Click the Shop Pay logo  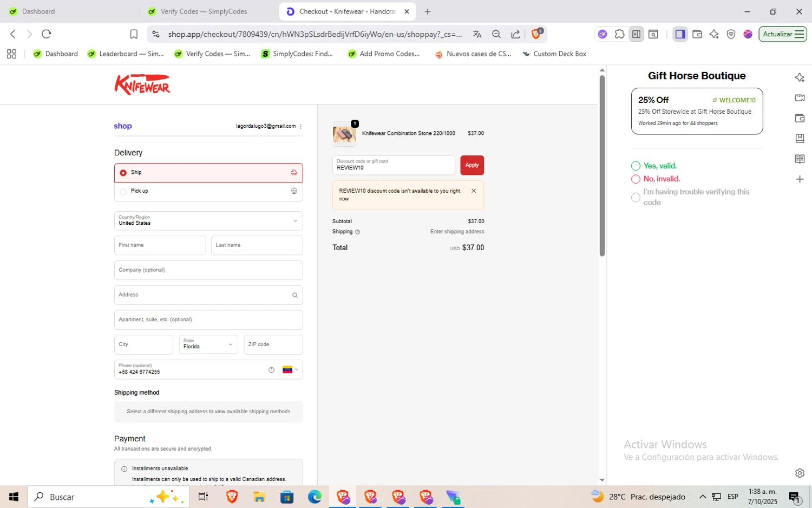point(123,126)
